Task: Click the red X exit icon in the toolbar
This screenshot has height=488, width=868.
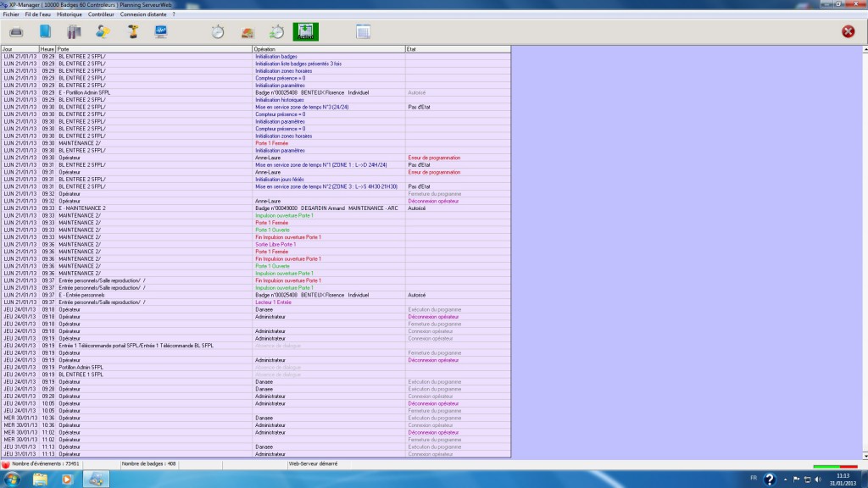Action: point(848,31)
